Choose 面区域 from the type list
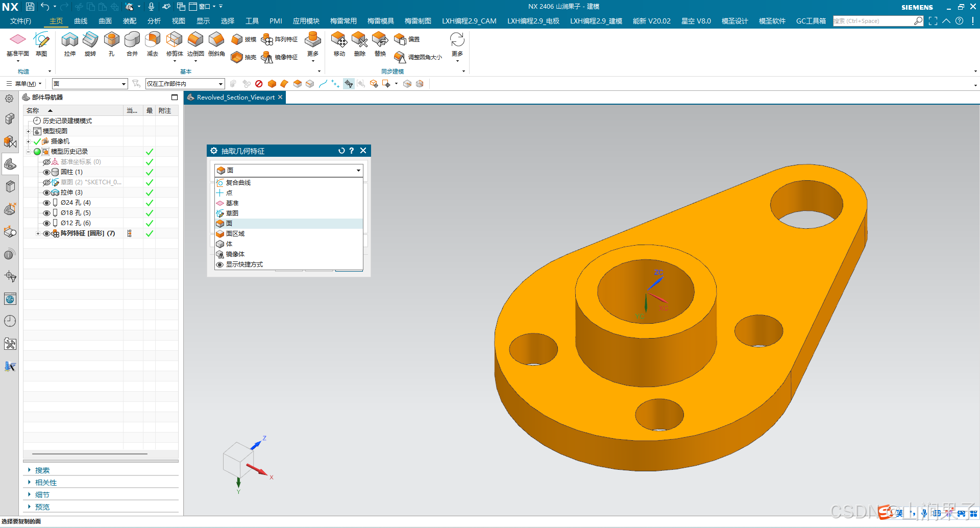 pos(288,234)
